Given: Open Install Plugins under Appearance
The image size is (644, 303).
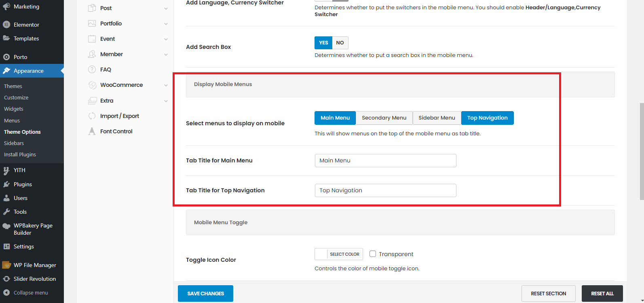Looking at the screenshot, I should click(20, 154).
